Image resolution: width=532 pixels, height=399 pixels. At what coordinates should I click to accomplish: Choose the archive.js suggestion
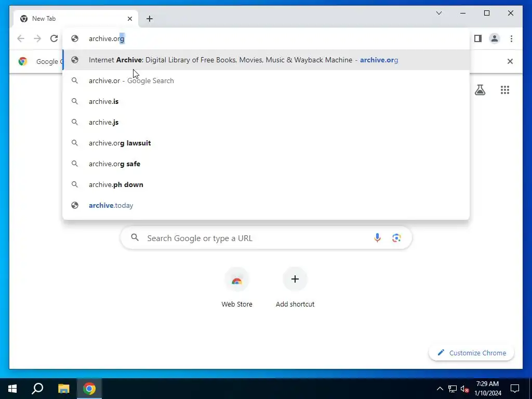(267, 122)
